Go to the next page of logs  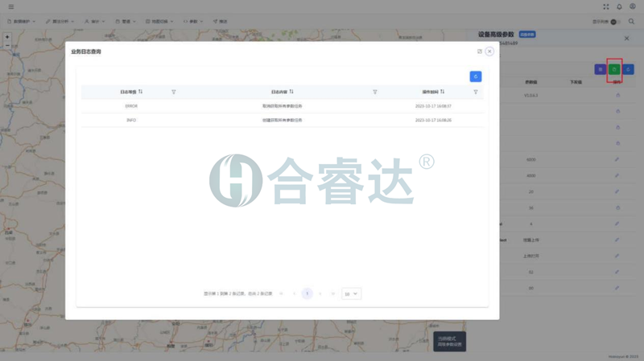click(320, 293)
